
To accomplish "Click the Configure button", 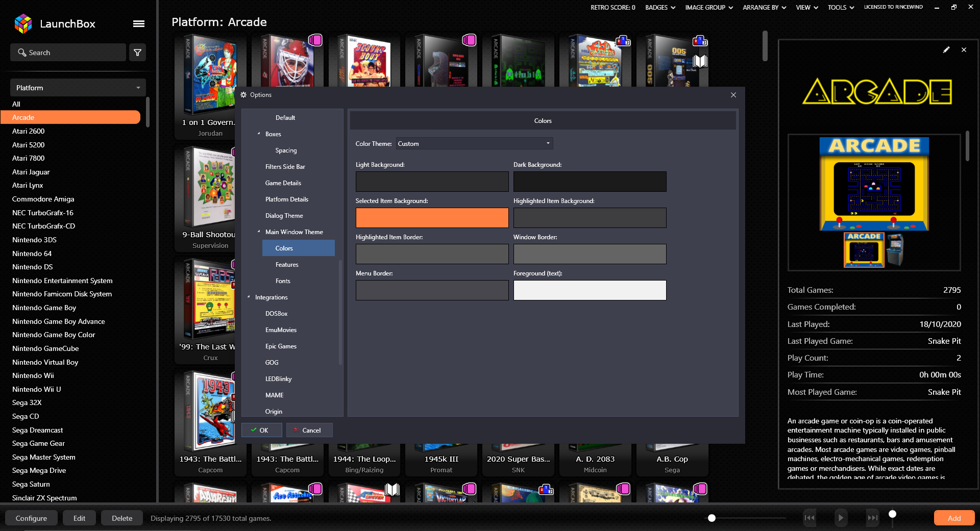I will (31, 518).
